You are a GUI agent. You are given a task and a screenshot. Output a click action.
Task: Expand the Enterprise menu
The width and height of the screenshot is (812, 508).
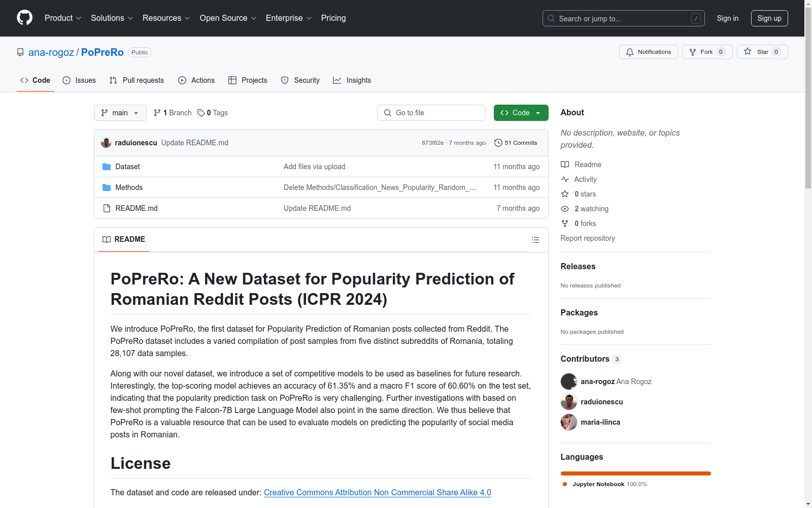click(289, 18)
